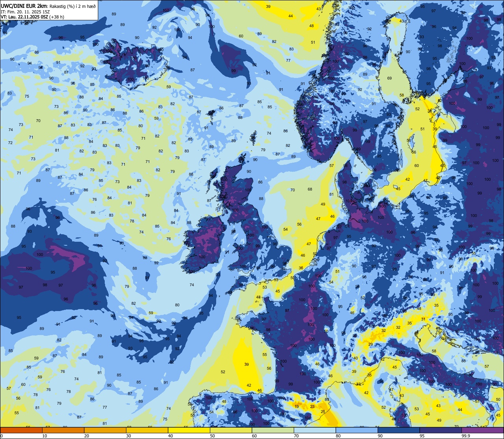Click the 60–70% pale green legend swatch

pos(273,430)
